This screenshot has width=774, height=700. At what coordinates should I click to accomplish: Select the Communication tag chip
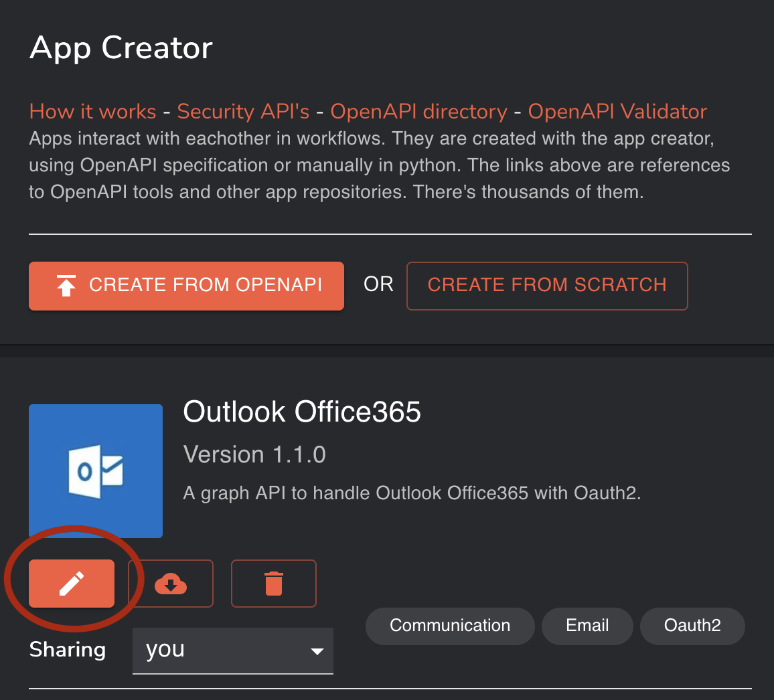(450, 626)
